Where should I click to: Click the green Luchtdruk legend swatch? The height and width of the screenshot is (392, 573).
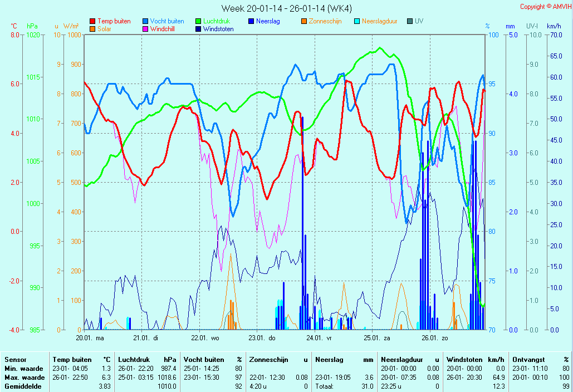pyautogui.click(x=198, y=21)
